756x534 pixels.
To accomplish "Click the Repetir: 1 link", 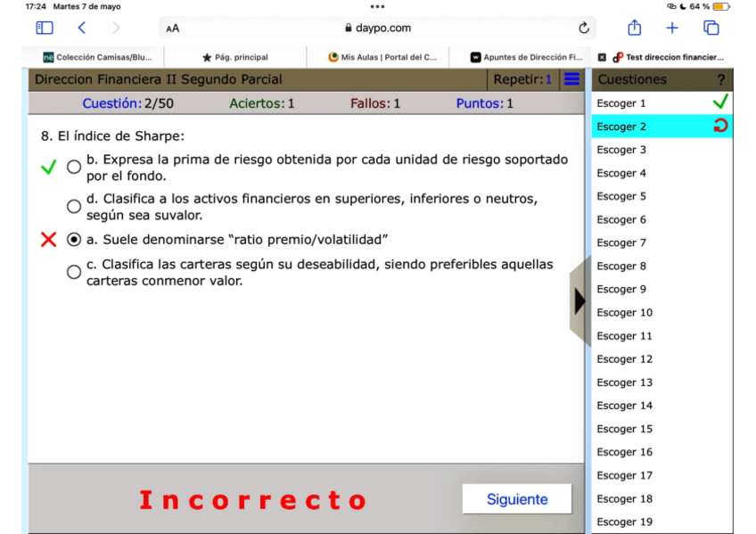I will (523, 79).
